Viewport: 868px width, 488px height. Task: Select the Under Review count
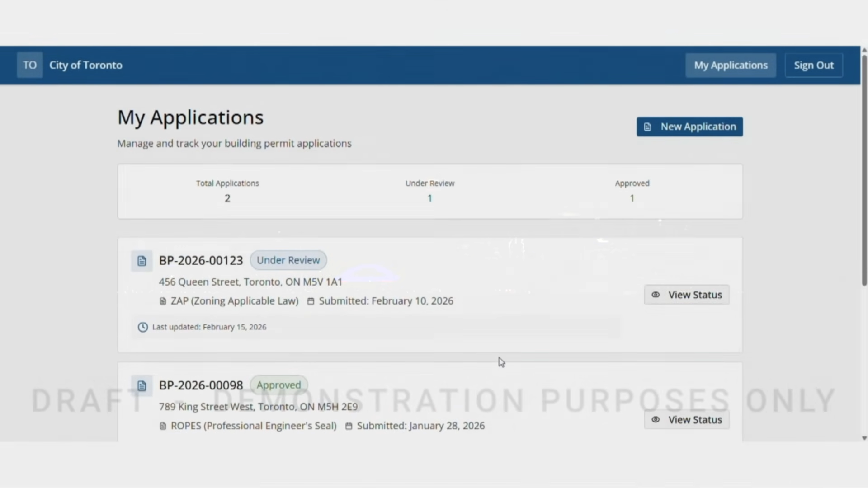[430, 198]
